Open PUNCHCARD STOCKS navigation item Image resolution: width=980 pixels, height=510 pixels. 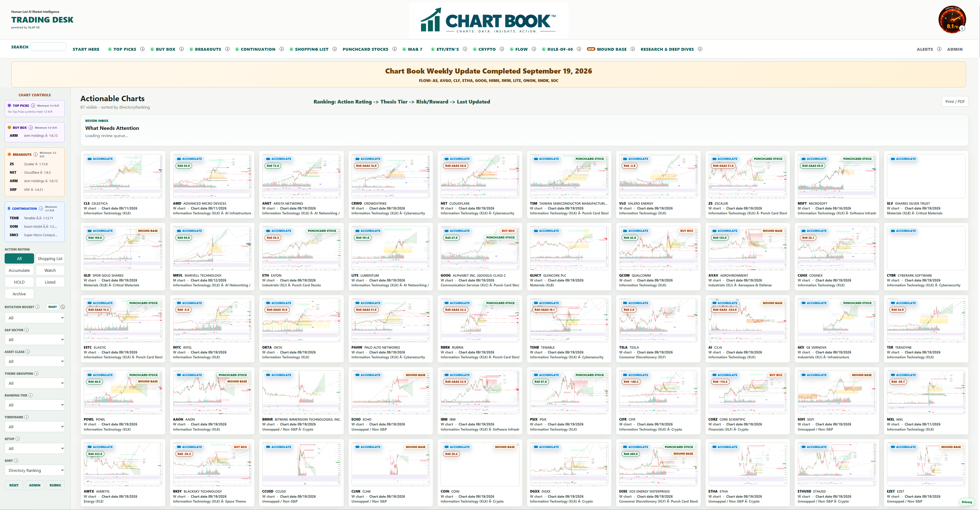click(365, 49)
